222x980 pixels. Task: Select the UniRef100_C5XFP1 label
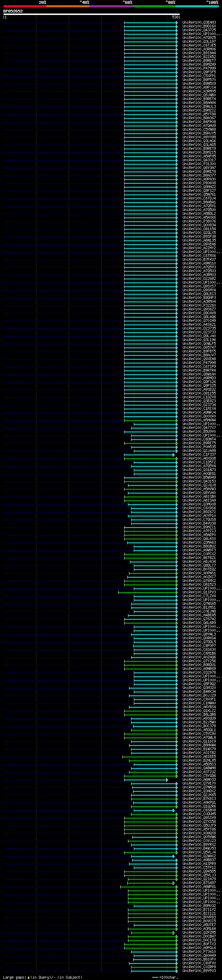pyautogui.click(x=199, y=76)
